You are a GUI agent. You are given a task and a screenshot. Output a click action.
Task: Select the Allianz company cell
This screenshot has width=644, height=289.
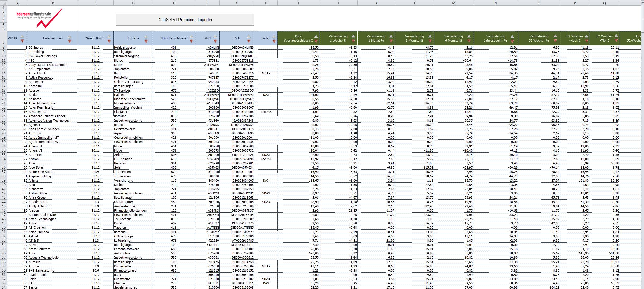(x=53, y=180)
